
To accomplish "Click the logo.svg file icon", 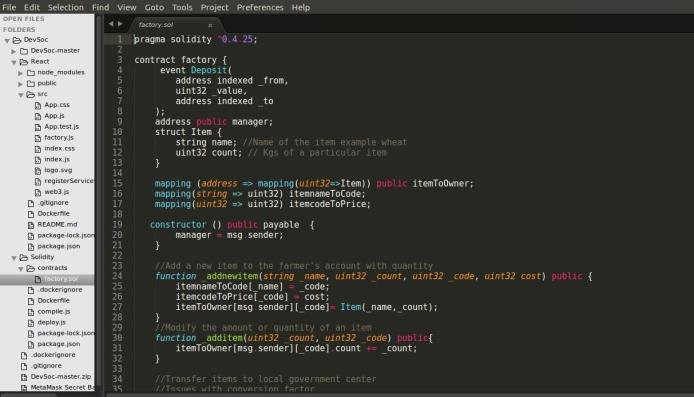I will 38,170.
